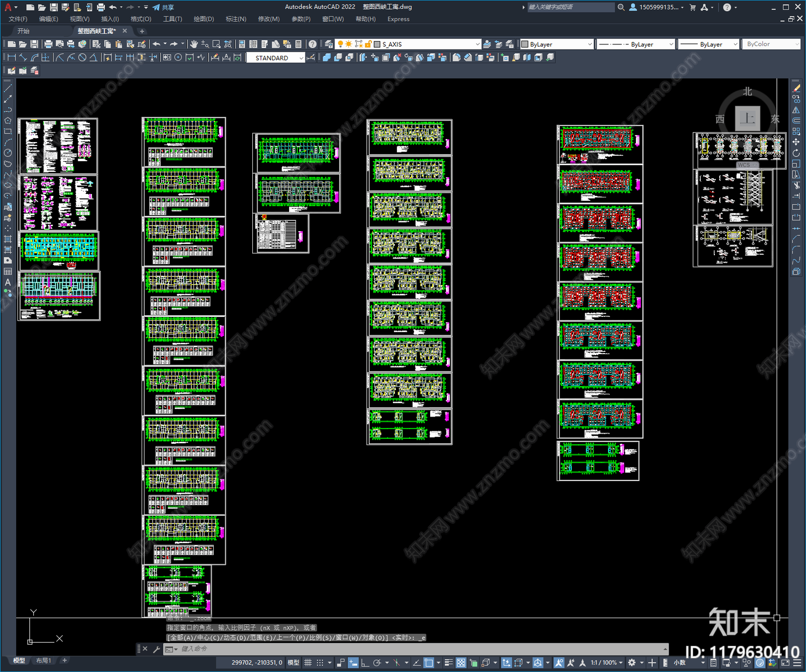Select the Diameter dimension tool

pos(82,57)
